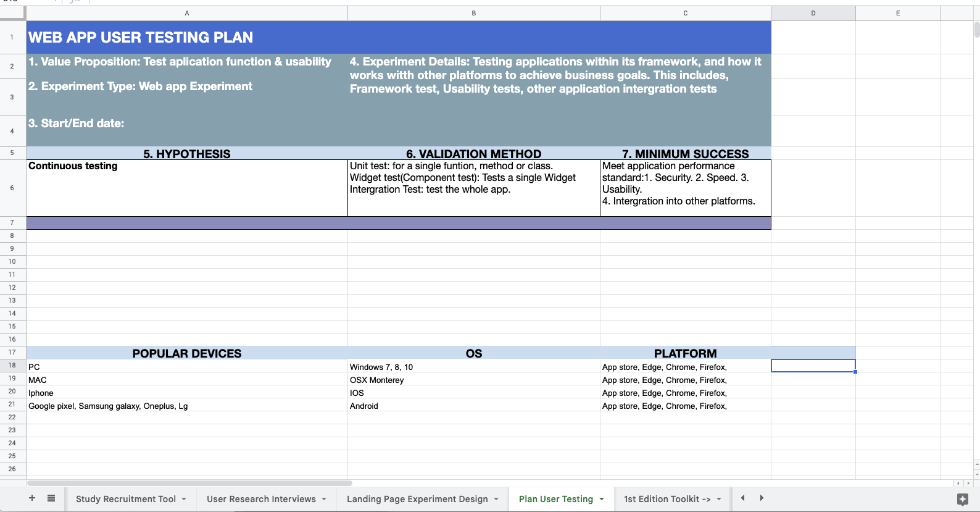Viewport: 980px width, 512px height.
Task: Select the OSX Monterey cell
Action: [x=474, y=379]
